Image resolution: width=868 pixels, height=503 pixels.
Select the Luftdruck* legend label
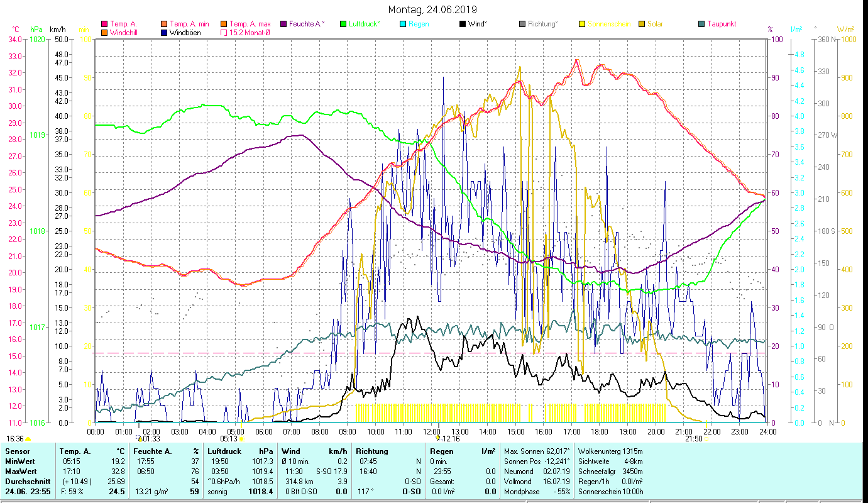pos(364,24)
